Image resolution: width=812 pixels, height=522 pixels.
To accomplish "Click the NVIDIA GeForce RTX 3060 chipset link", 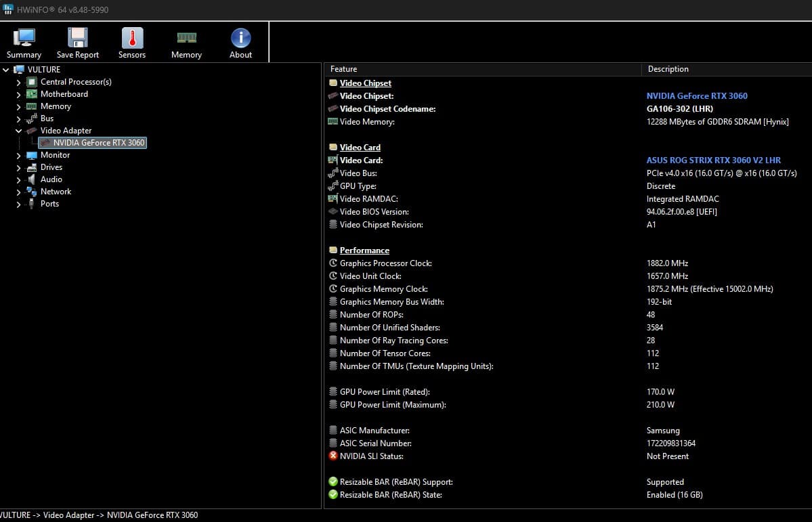I will pos(697,96).
